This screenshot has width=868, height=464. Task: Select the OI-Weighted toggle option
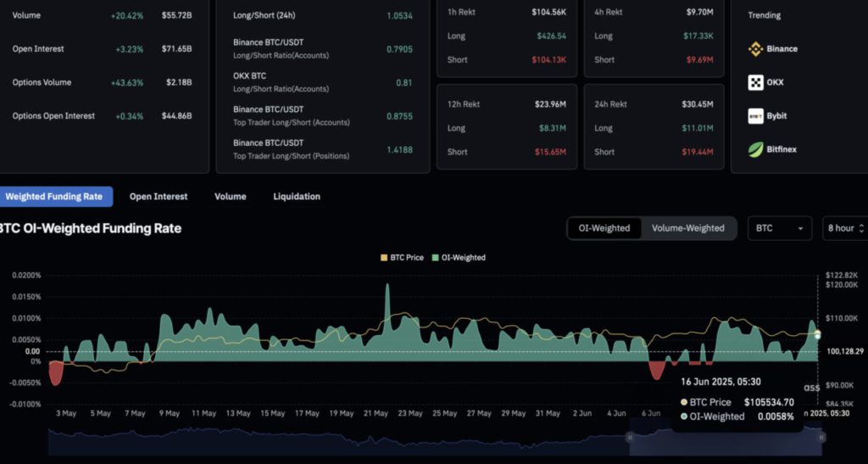click(604, 228)
